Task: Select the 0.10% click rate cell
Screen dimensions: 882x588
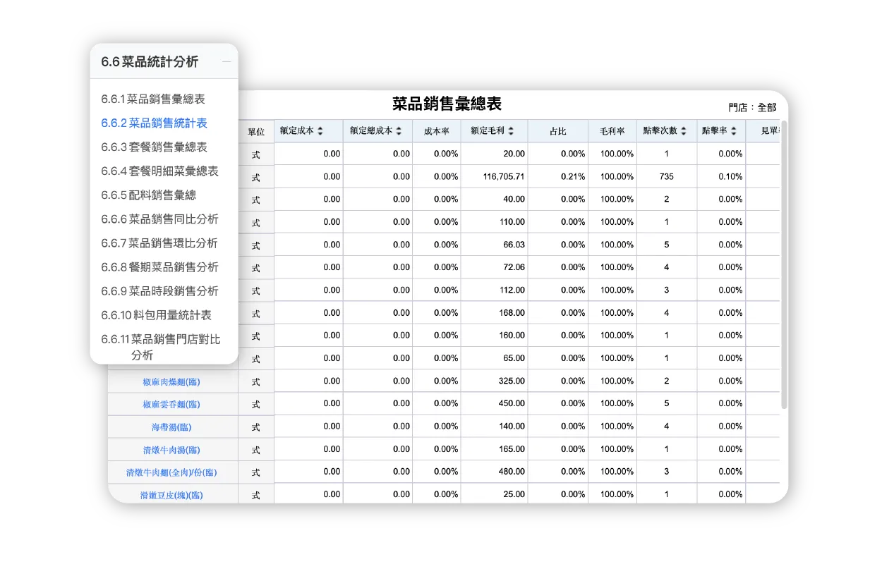Action: 721,177
